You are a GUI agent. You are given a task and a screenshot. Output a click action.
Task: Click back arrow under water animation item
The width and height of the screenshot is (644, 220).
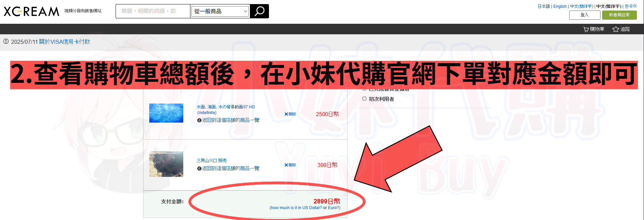click(199, 120)
